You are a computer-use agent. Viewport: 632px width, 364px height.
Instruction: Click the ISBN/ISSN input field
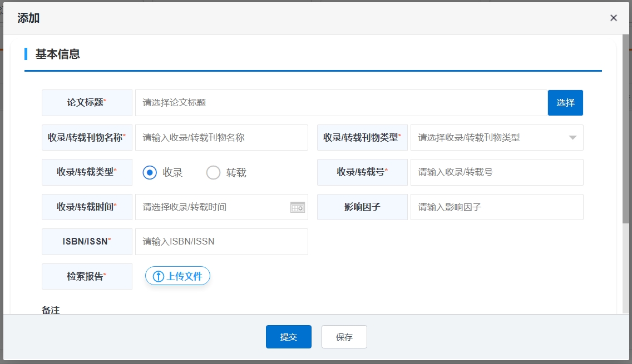coord(221,242)
